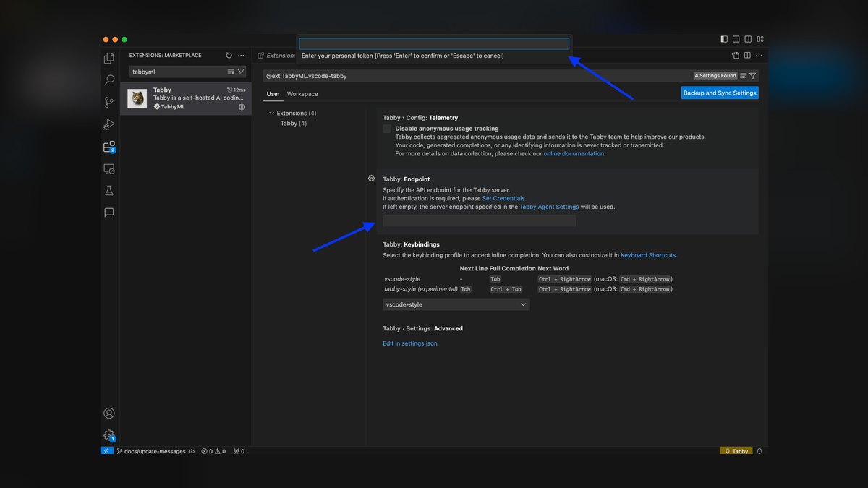The height and width of the screenshot is (488, 868).
Task: Click Tabby status bar item
Action: coord(736,451)
